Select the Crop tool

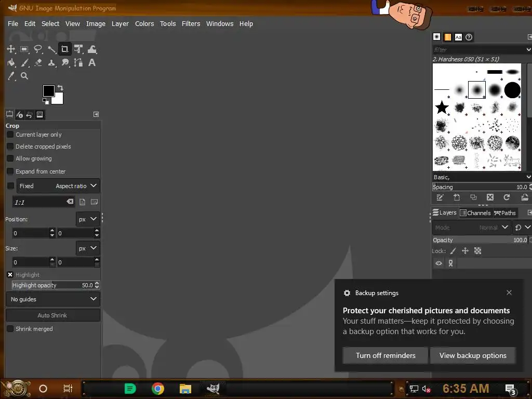(x=65, y=49)
